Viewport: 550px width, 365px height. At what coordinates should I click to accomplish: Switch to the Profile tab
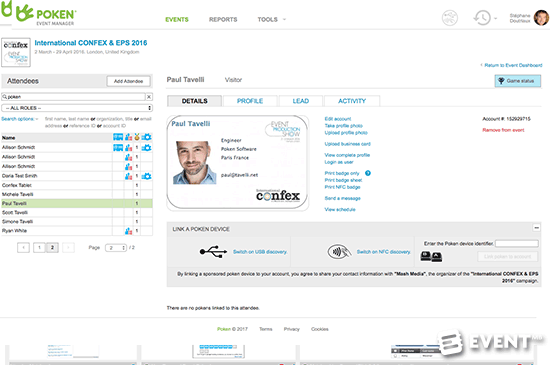[x=250, y=101]
